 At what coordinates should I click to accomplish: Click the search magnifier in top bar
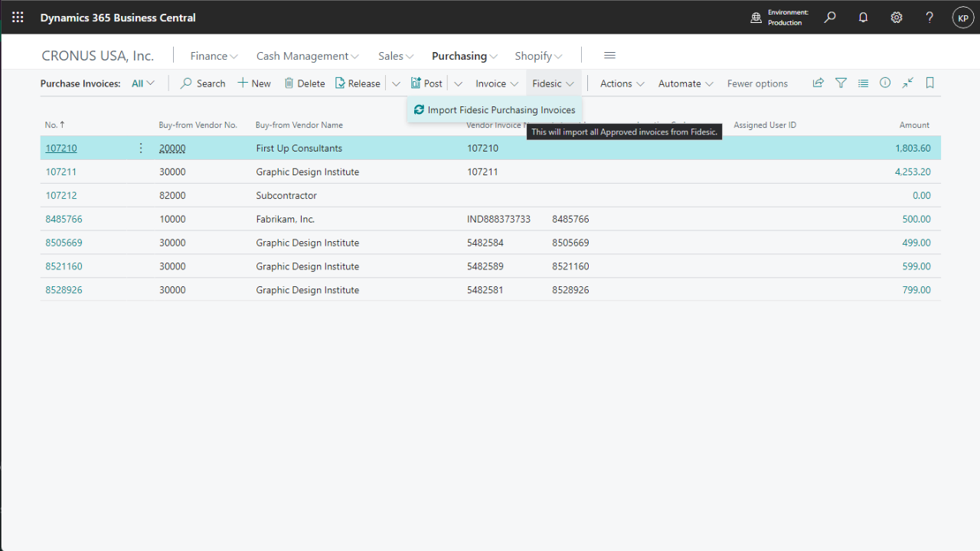(830, 17)
